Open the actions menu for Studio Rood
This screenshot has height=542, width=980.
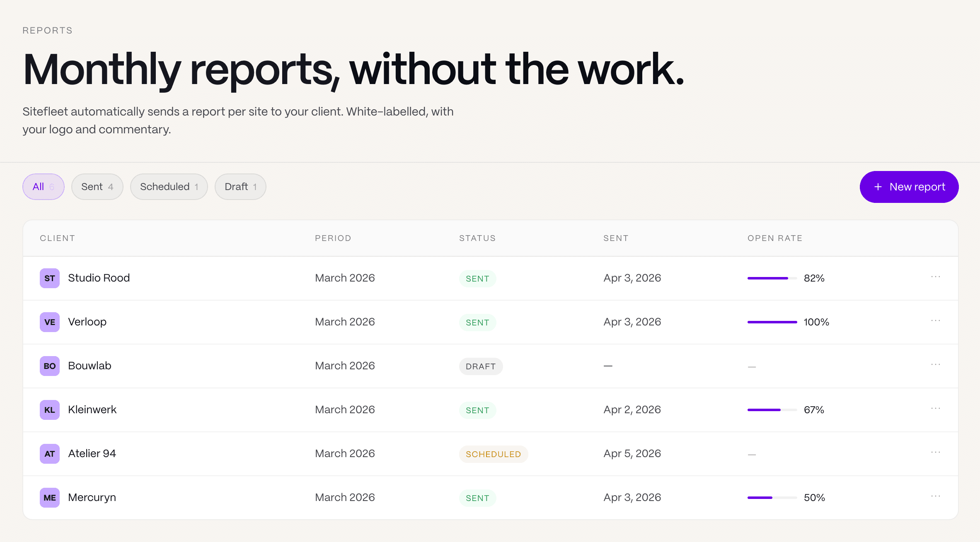point(936,277)
